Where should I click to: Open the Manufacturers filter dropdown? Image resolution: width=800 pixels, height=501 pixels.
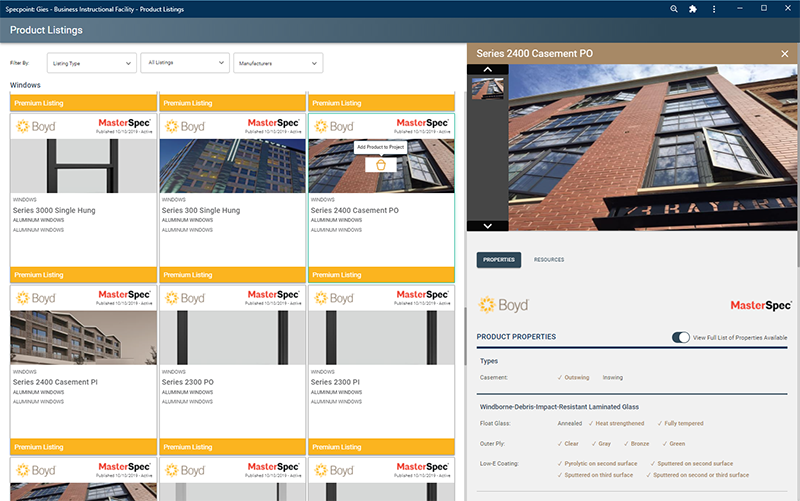pyautogui.click(x=277, y=63)
